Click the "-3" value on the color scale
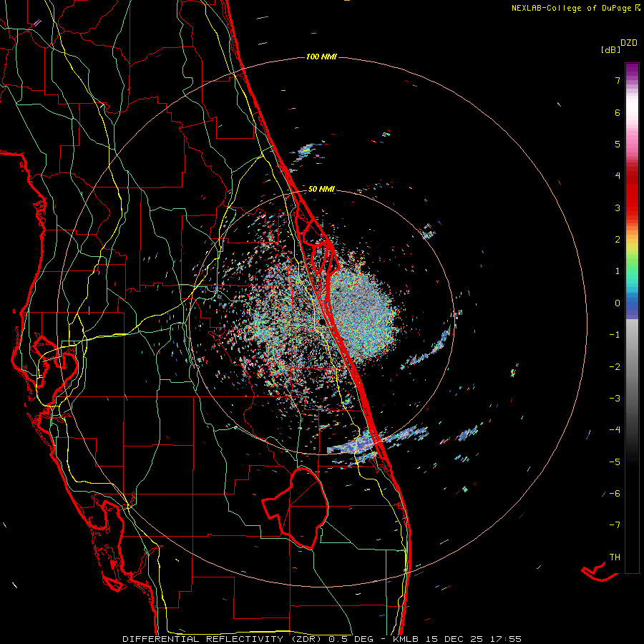 tap(615, 399)
